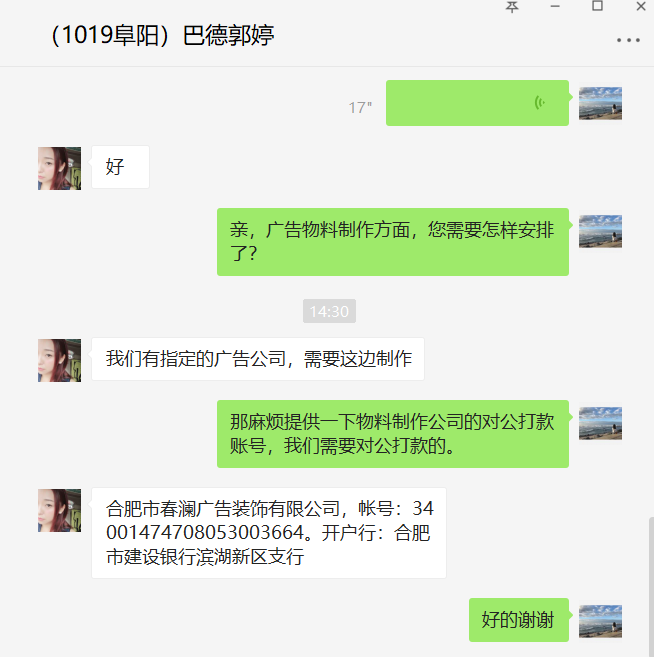The width and height of the screenshot is (654, 657).
Task: Open contact avatar next to 好 message
Action: pos(59,168)
